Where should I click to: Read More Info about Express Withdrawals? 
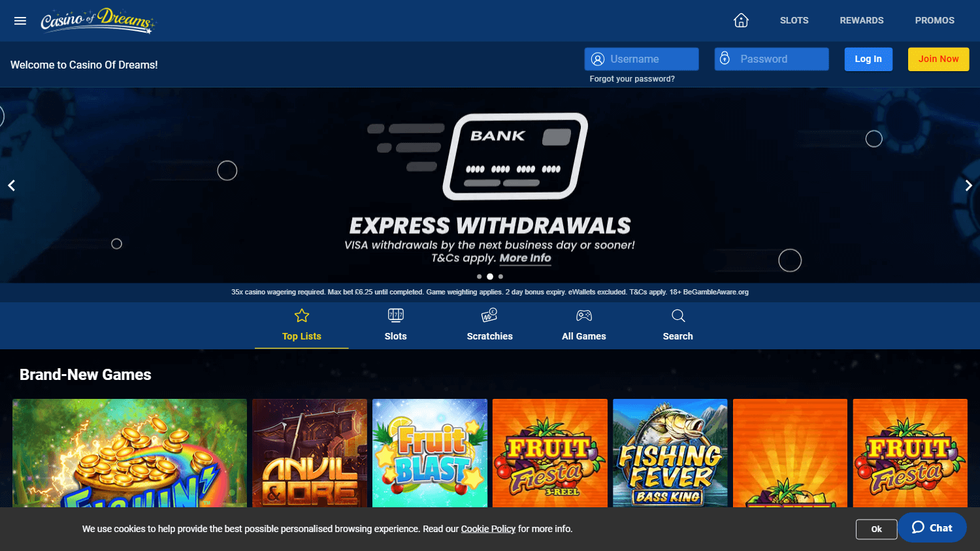pos(525,258)
